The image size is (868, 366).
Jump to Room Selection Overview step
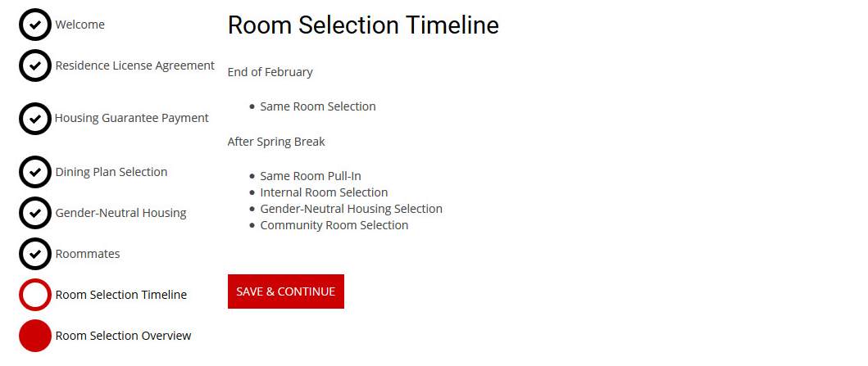click(x=123, y=336)
